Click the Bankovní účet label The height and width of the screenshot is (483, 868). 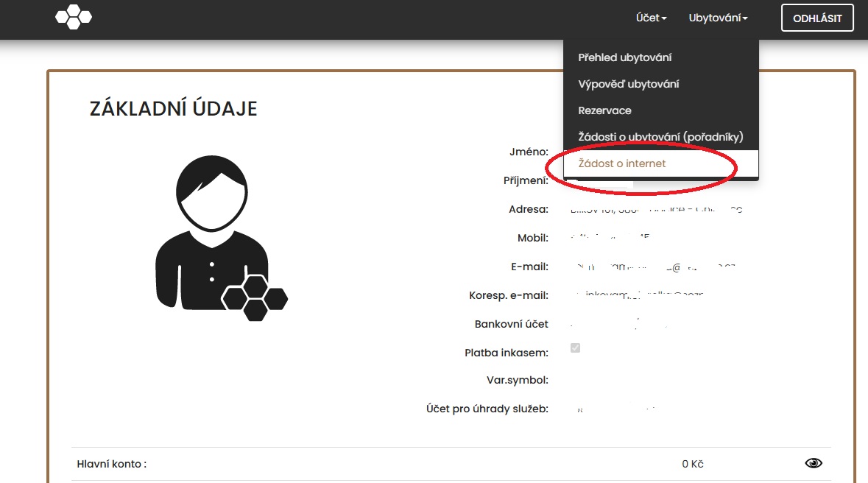coord(511,325)
